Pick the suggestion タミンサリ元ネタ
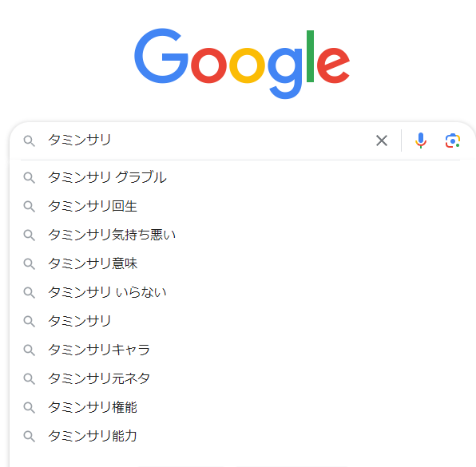The image size is (476, 467). coord(243,378)
